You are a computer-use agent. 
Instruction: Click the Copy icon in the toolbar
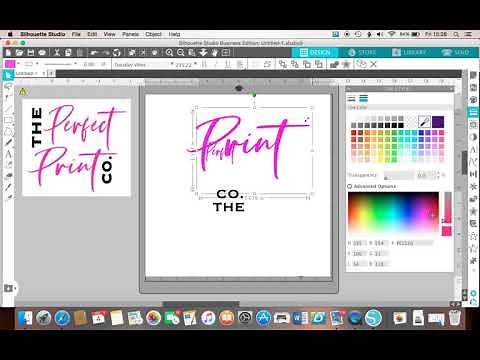(x=68, y=52)
